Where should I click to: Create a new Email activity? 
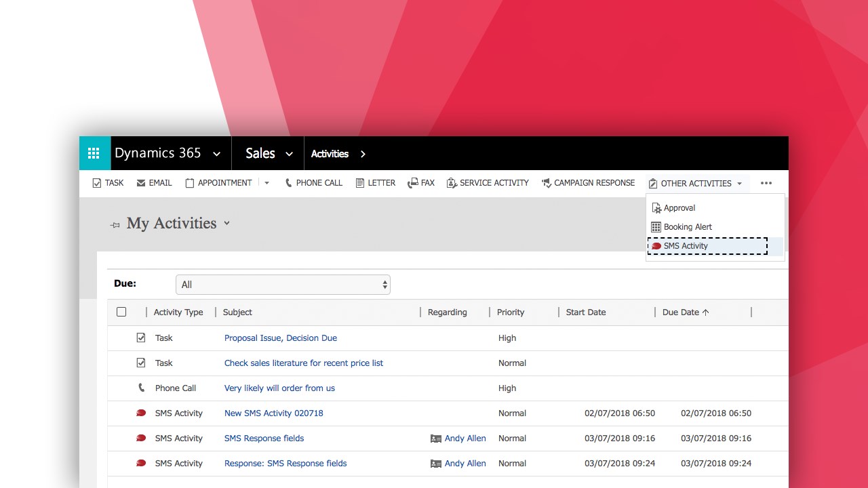[x=160, y=183]
